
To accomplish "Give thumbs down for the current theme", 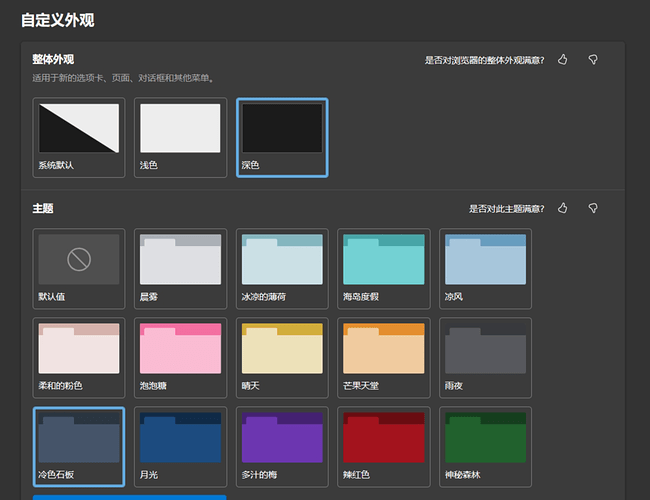I will [x=593, y=208].
